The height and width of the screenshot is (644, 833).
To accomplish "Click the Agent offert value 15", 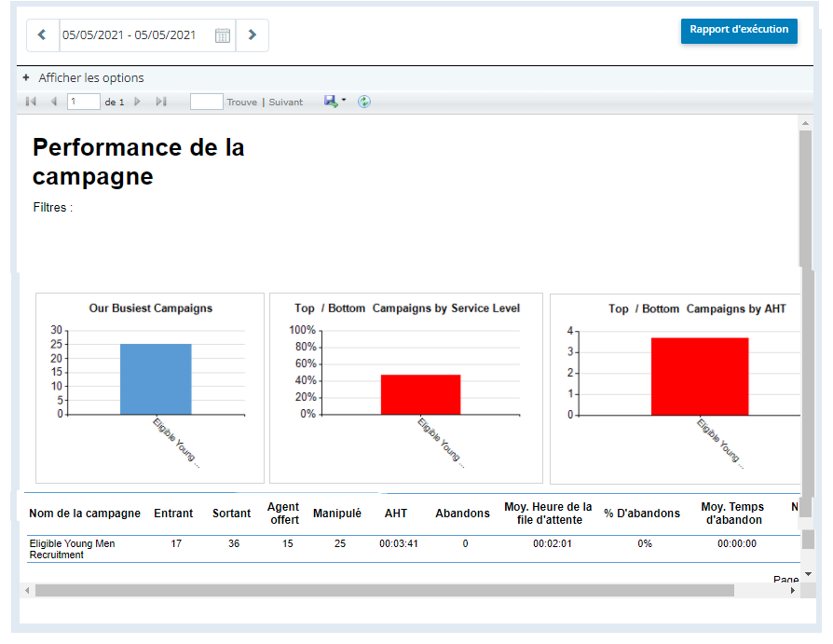I will pos(287,543).
